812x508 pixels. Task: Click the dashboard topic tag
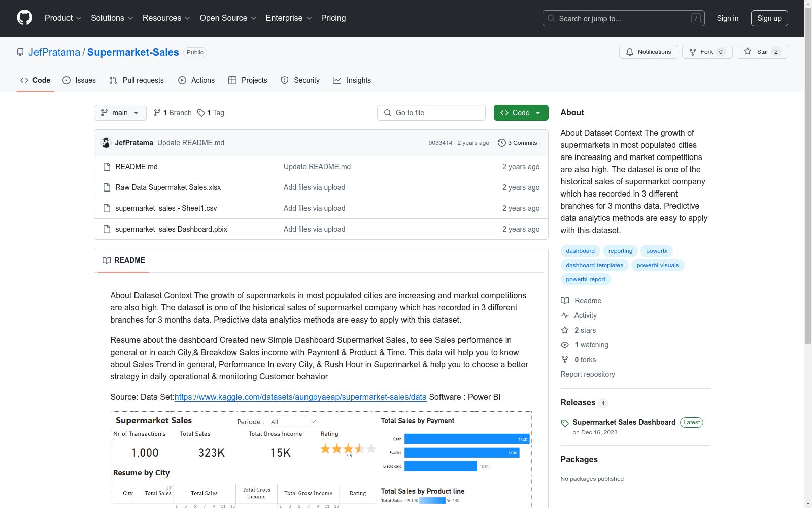pos(581,251)
